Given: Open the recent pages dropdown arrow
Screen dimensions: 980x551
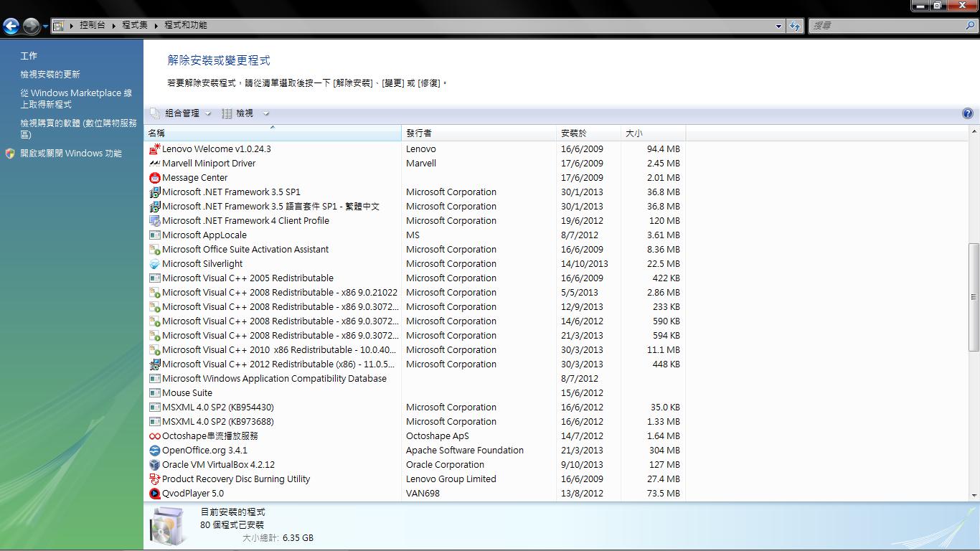Looking at the screenshot, I should [x=46, y=27].
